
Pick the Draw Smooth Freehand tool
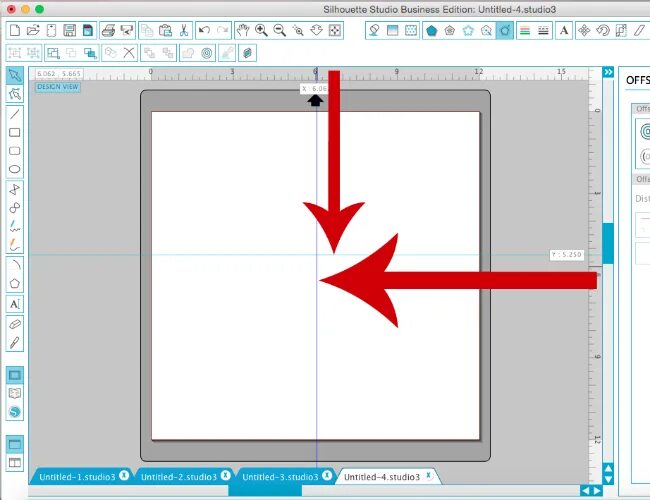[x=15, y=244]
